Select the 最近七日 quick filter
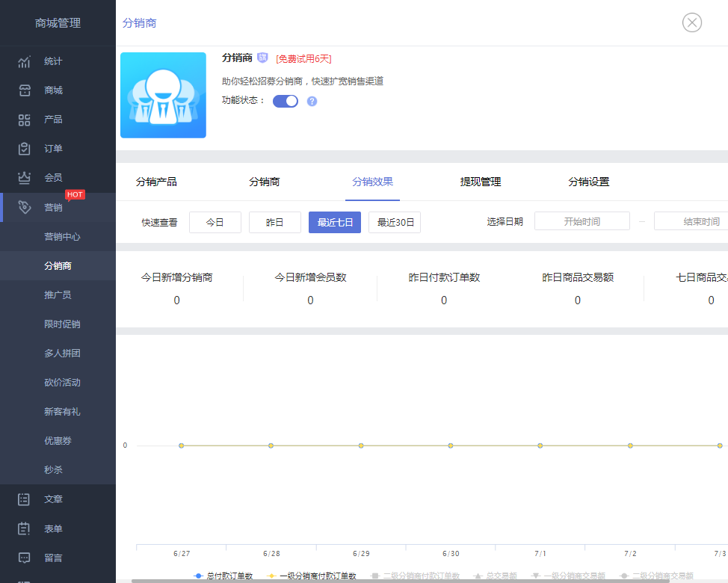728x583 pixels. pyautogui.click(x=335, y=222)
